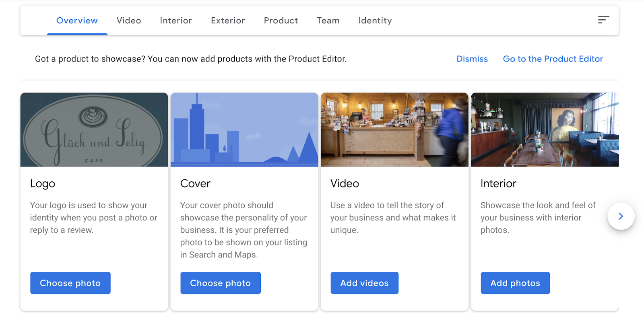
Task: Click the 'Got a product to showcase?' message
Action: [x=191, y=59]
